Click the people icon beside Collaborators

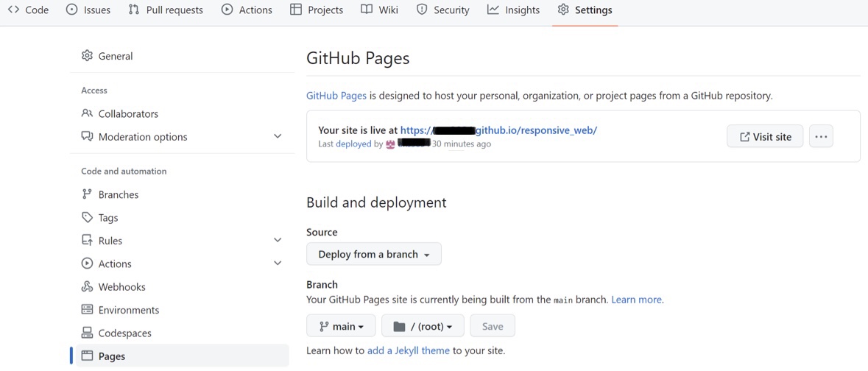click(x=87, y=113)
